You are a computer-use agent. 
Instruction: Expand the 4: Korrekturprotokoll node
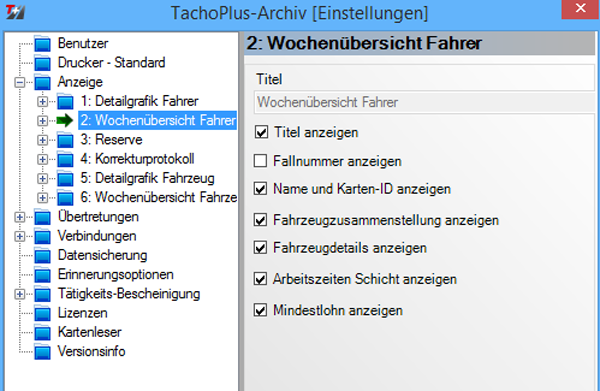42,159
